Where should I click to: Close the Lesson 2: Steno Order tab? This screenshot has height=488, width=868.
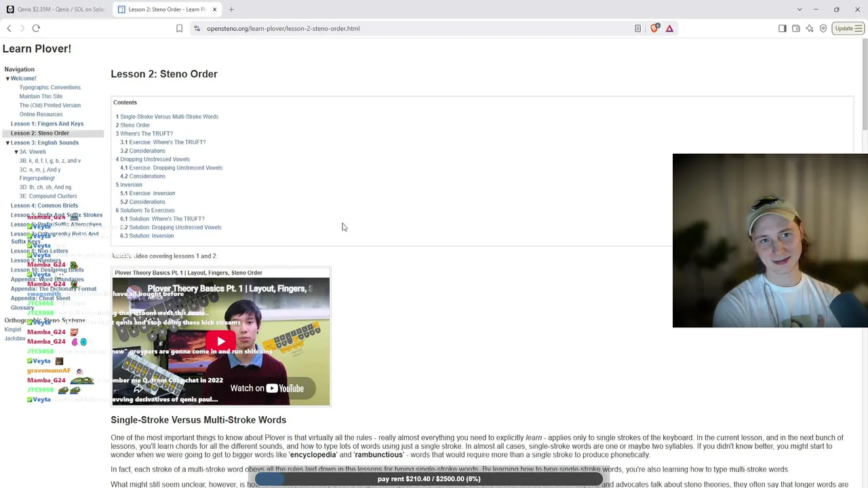[214, 9]
